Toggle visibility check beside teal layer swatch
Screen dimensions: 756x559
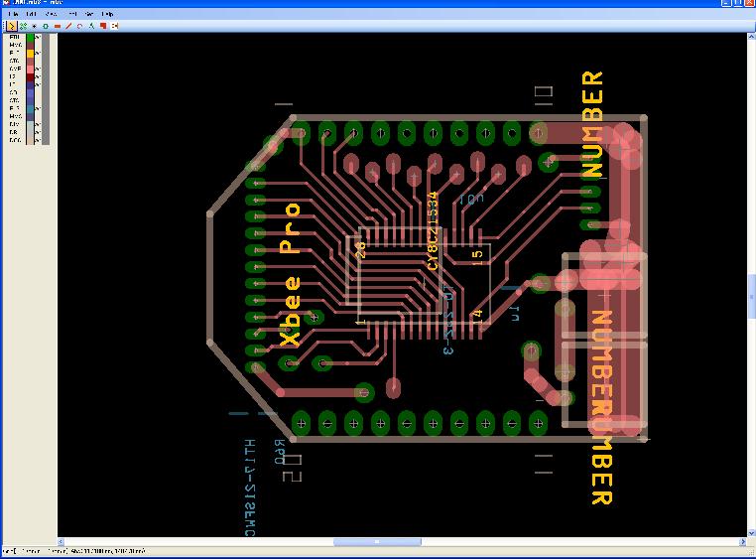coord(38,108)
